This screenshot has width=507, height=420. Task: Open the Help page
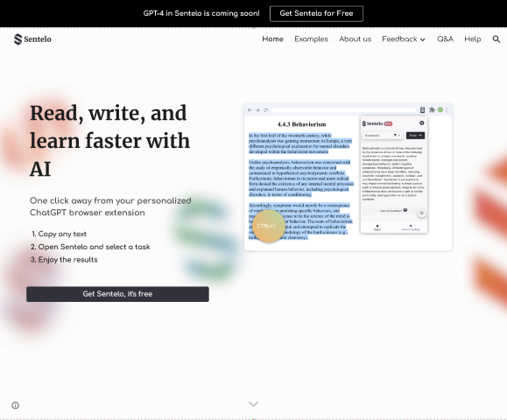(472, 39)
